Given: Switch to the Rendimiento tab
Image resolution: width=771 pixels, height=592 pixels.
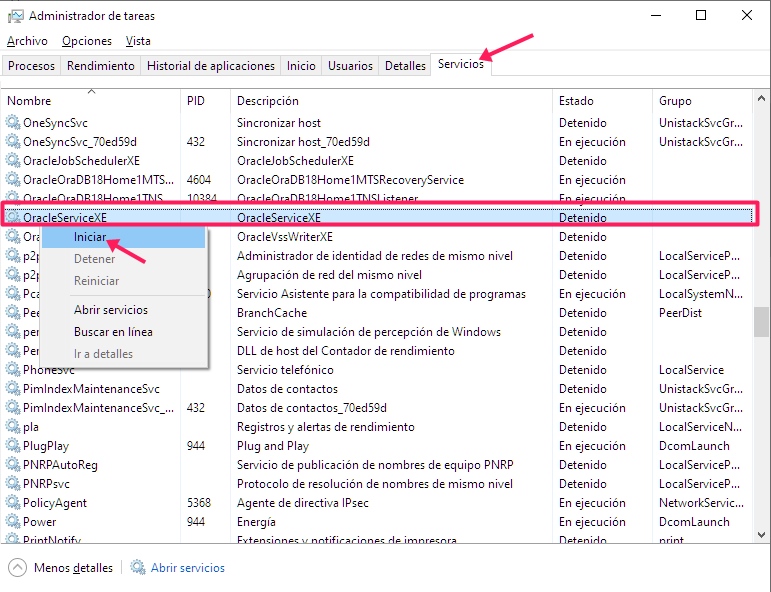Looking at the screenshot, I should pos(100,66).
